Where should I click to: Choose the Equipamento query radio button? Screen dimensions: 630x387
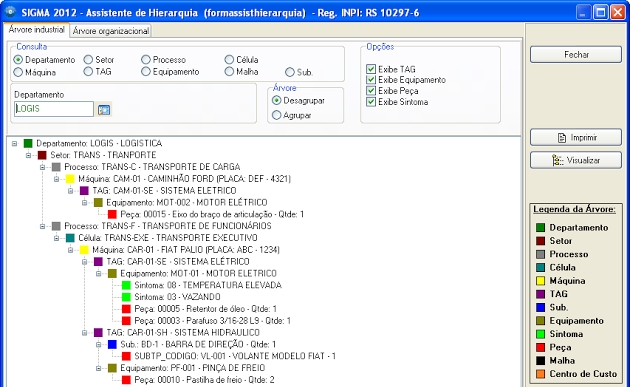(x=146, y=72)
